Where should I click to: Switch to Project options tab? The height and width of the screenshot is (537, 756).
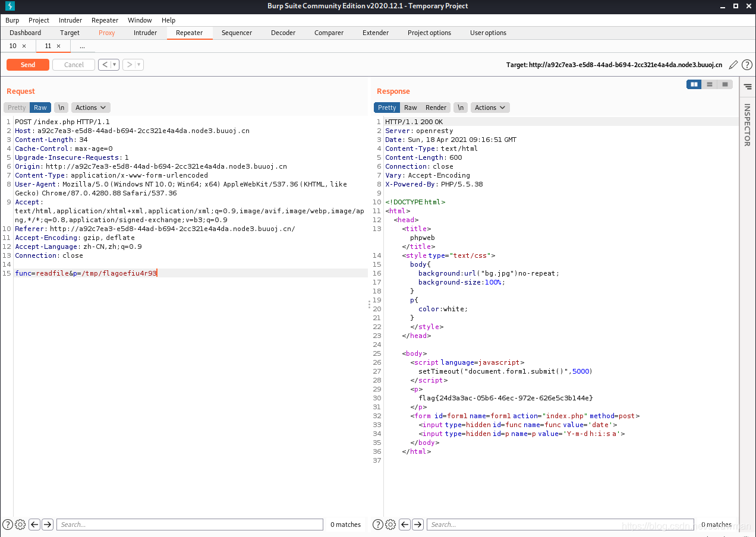[429, 33]
